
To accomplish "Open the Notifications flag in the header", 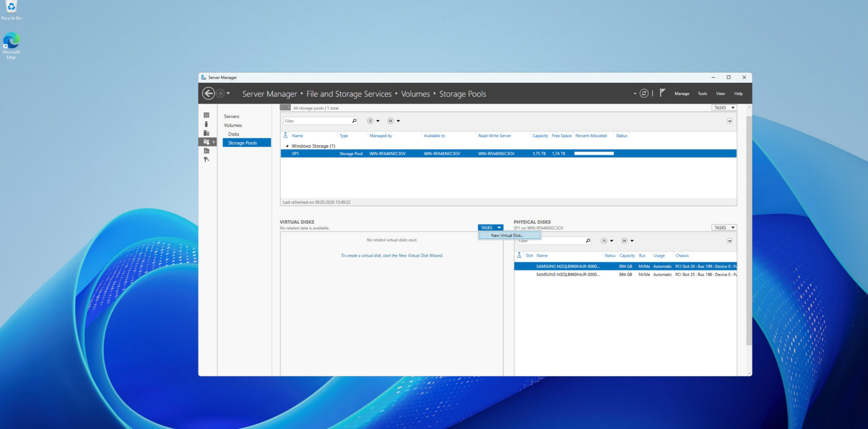I will coord(662,93).
